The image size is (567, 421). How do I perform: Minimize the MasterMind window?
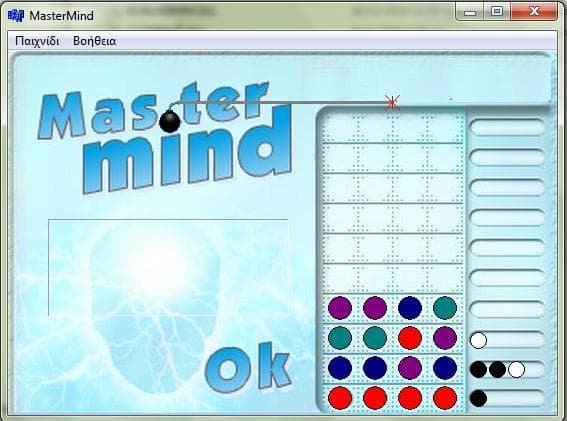point(470,12)
